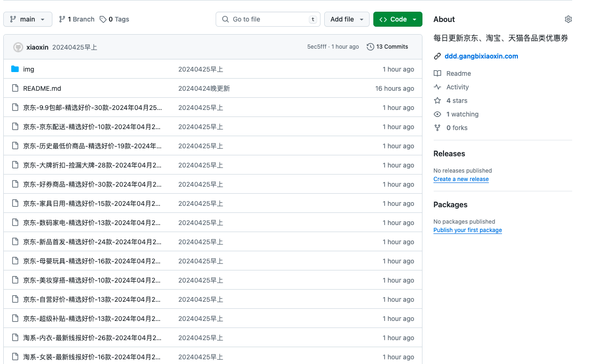The image size is (589, 364).
Task: Open About settings gear icon
Action: tap(568, 19)
